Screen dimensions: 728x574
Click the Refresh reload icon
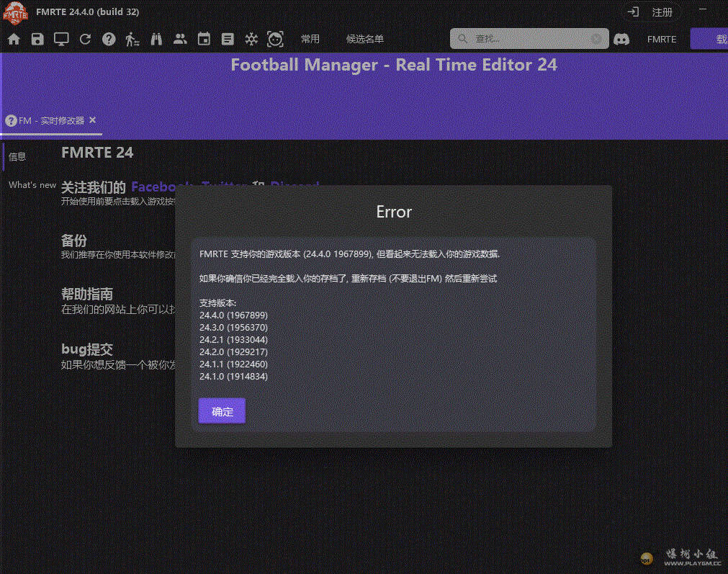tap(85, 39)
